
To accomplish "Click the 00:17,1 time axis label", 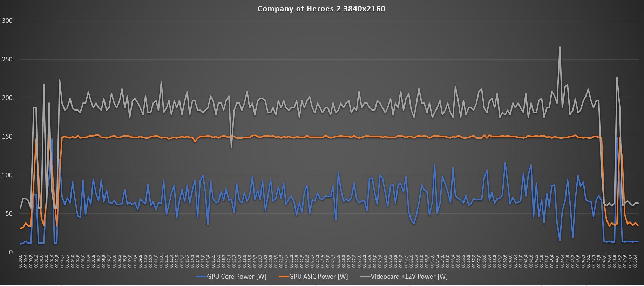I will pyautogui.click(x=229, y=262).
